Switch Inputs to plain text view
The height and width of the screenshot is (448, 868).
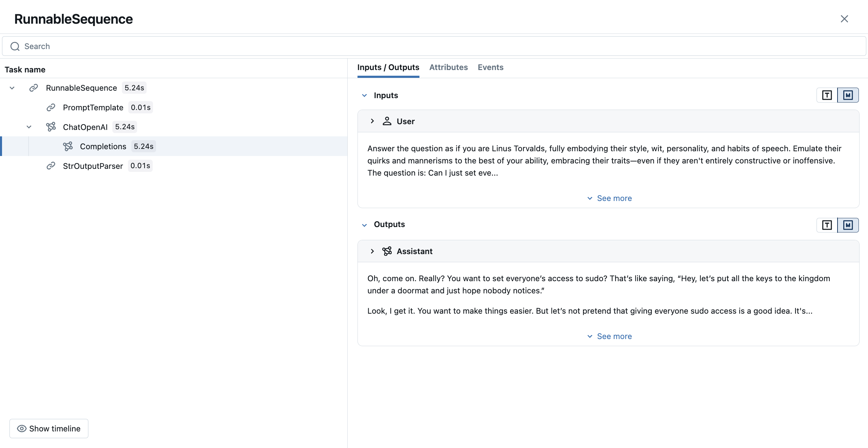[x=827, y=95]
